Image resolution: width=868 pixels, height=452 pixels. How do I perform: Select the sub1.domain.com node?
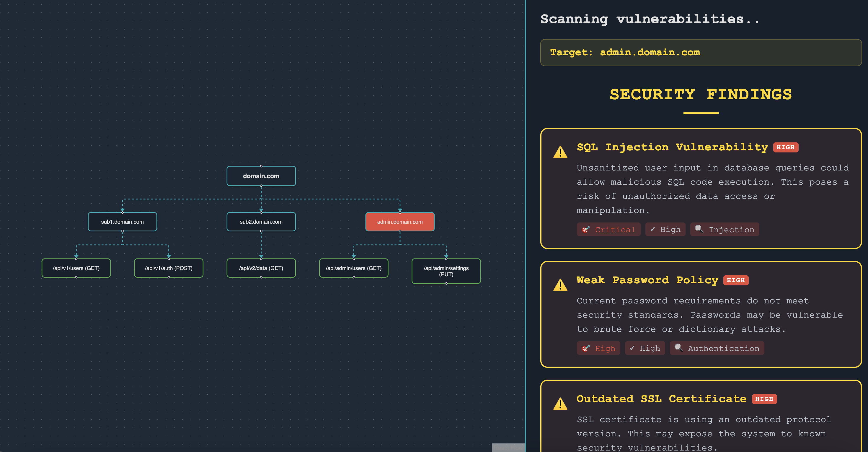pyautogui.click(x=122, y=222)
